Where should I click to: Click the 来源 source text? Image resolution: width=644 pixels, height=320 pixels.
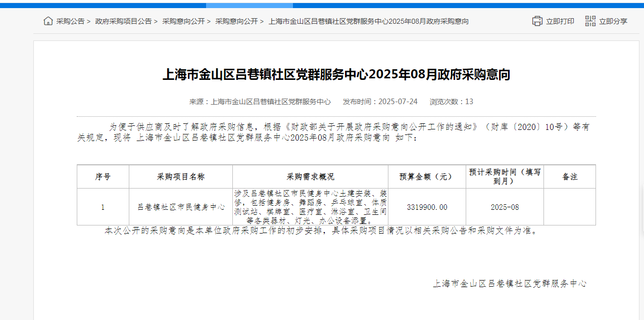coord(260,102)
